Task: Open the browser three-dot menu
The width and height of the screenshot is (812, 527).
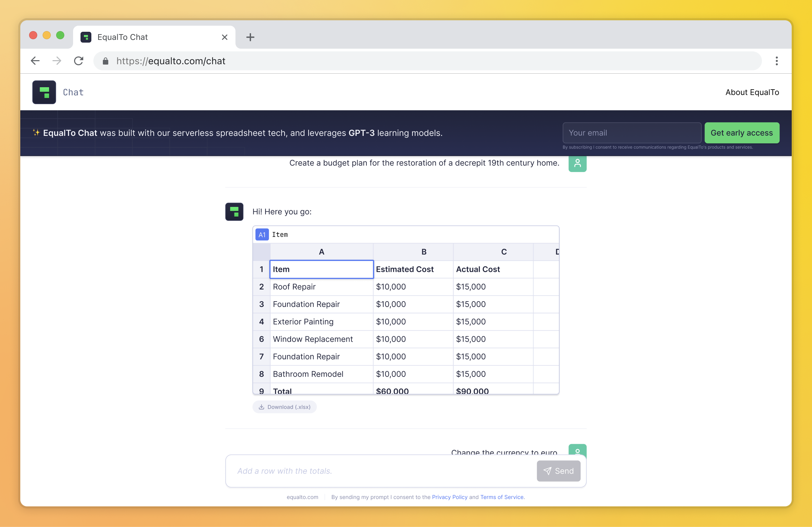Action: 776,61
